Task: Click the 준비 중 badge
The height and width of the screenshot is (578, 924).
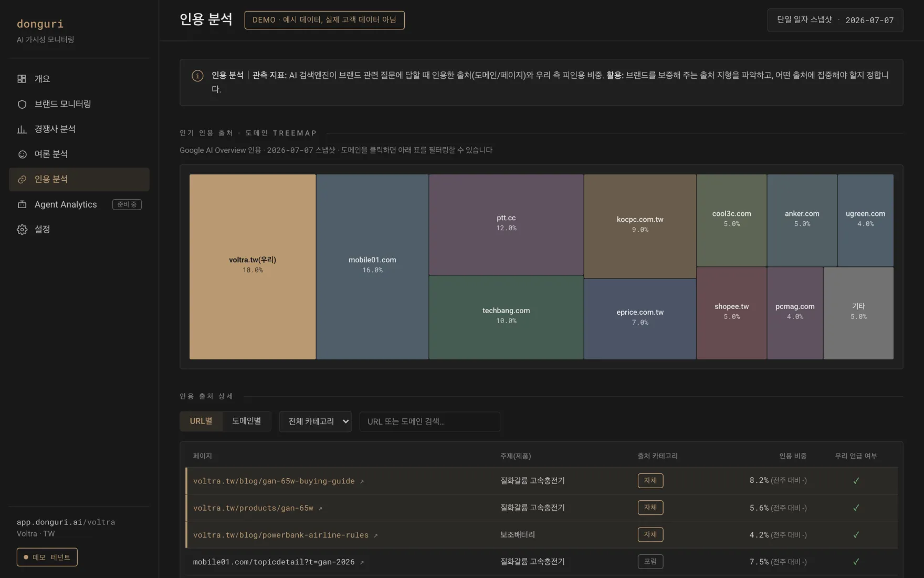Action: (x=127, y=204)
